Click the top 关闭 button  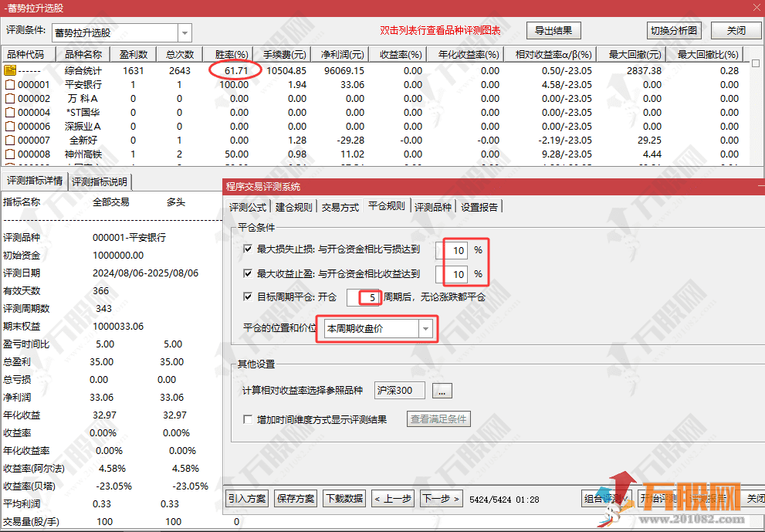click(x=736, y=30)
